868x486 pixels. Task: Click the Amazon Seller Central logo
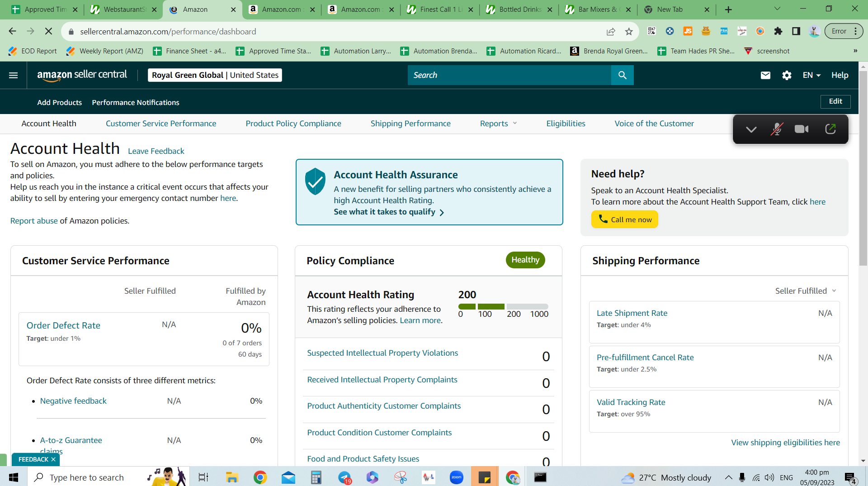(x=82, y=75)
